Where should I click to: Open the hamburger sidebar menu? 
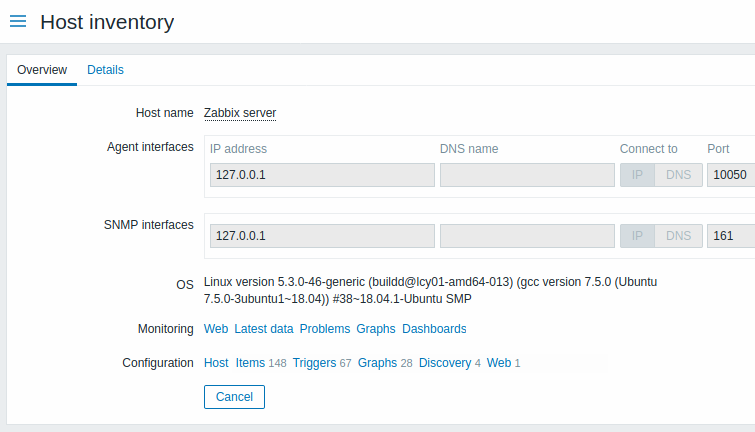click(18, 21)
